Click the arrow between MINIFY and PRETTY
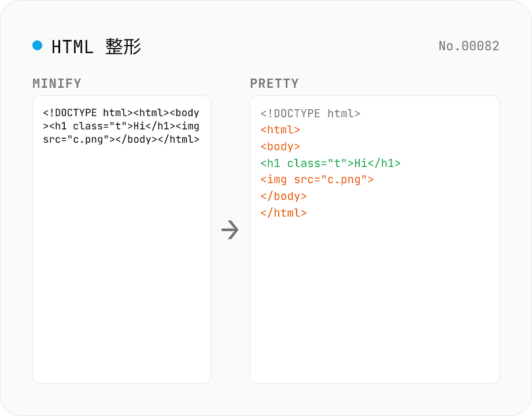Screen dimensions: 532x416 click(x=230, y=230)
